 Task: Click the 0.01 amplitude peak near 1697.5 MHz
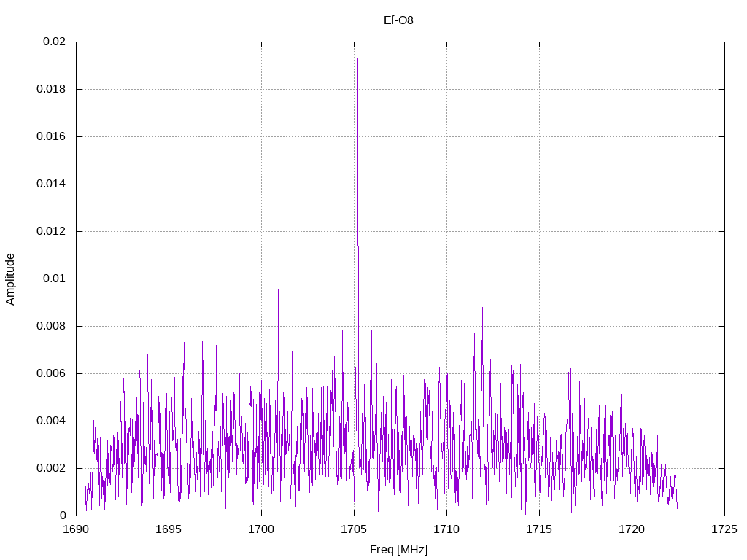pos(217,280)
